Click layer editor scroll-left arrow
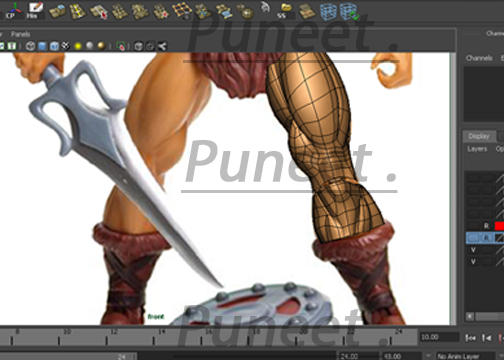The height and width of the screenshot is (360, 504). tap(470, 316)
